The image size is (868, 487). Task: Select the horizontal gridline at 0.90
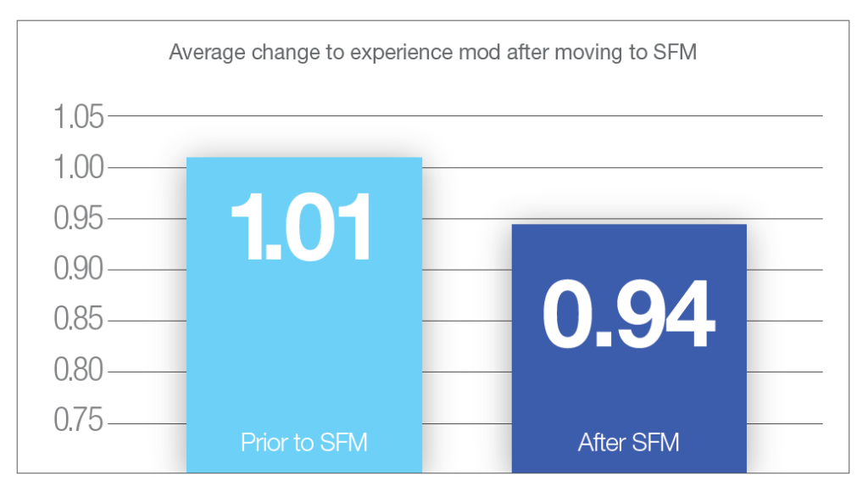pyautogui.click(x=466, y=270)
